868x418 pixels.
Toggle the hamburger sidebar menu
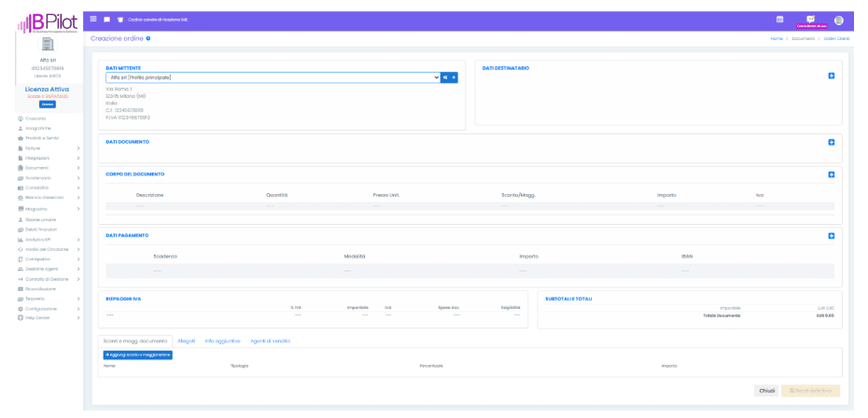(x=94, y=19)
